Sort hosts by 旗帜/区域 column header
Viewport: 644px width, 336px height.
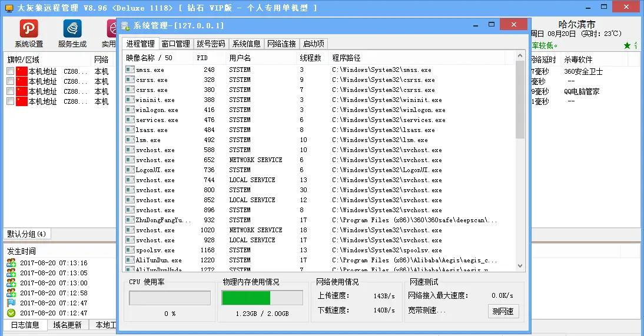click(x=47, y=60)
